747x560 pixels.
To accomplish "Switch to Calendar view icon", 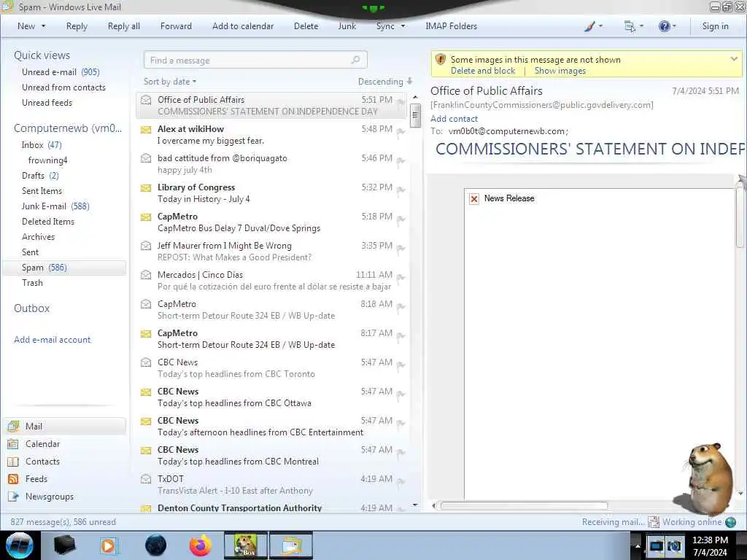I will (x=13, y=444).
